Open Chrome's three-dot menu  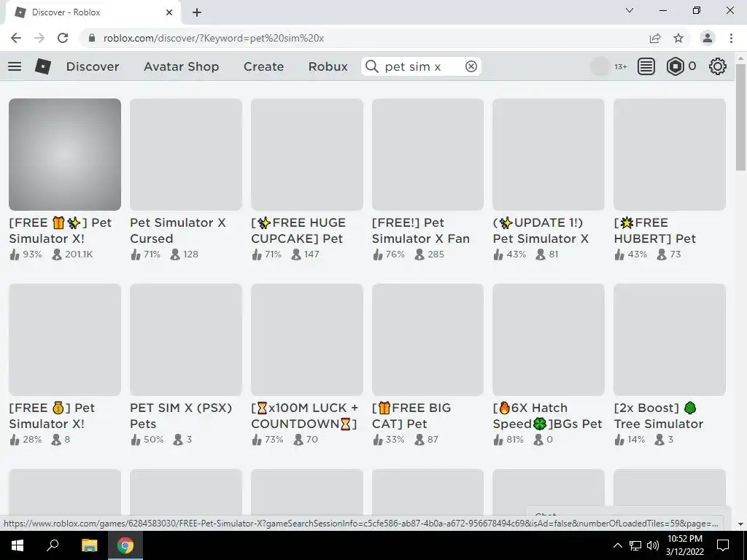(x=731, y=38)
